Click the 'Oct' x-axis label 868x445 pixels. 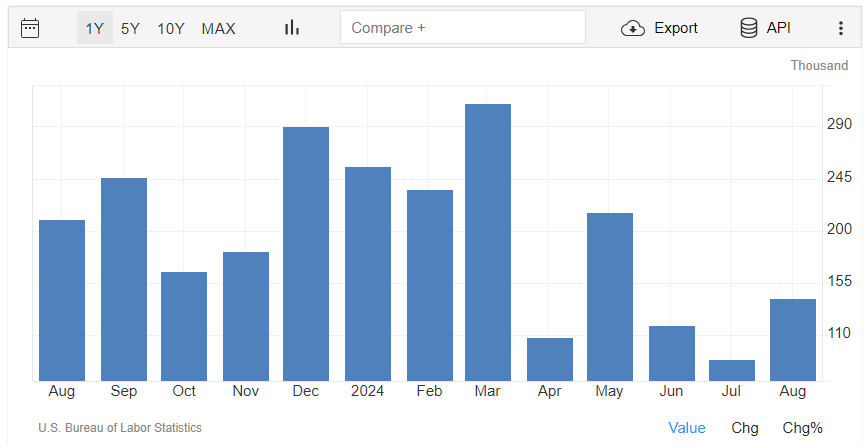[x=184, y=391]
